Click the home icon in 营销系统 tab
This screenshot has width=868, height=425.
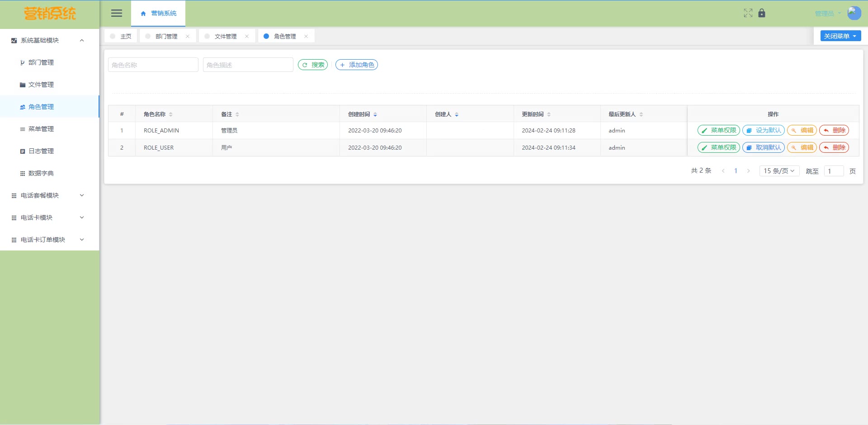(x=143, y=14)
